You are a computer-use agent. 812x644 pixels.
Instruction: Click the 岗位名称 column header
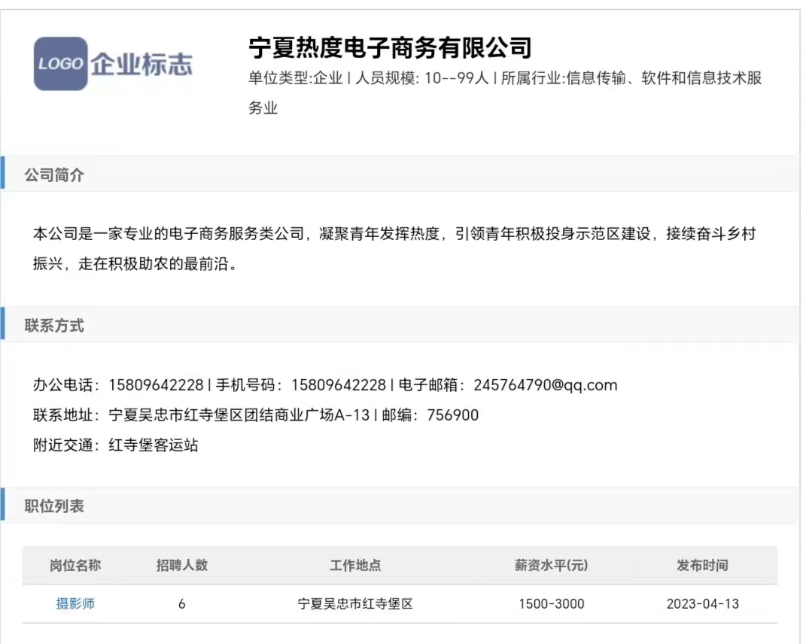pyautogui.click(x=75, y=565)
